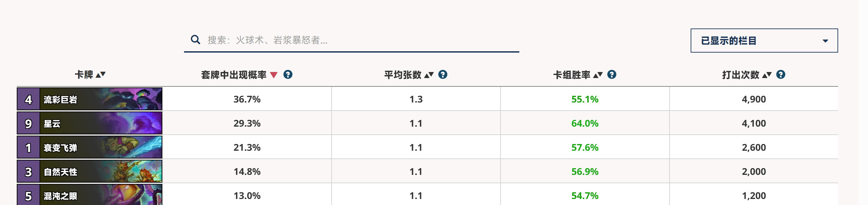
Task: Open the 流彩巨岩 card tile
Action: 90,99
